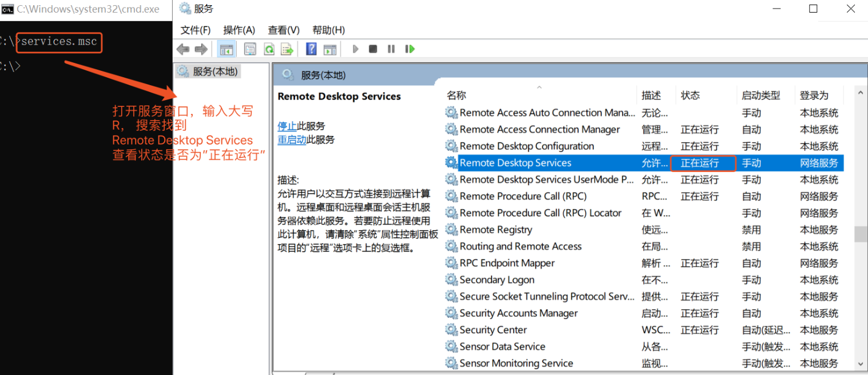
Task: Click the Pause Service toolbar icon
Action: [391, 49]
